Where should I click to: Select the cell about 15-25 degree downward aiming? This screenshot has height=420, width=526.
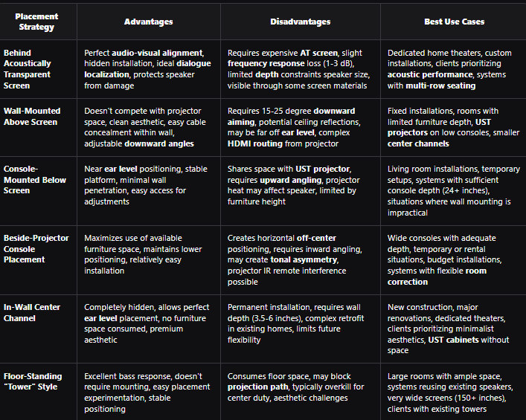300,127
